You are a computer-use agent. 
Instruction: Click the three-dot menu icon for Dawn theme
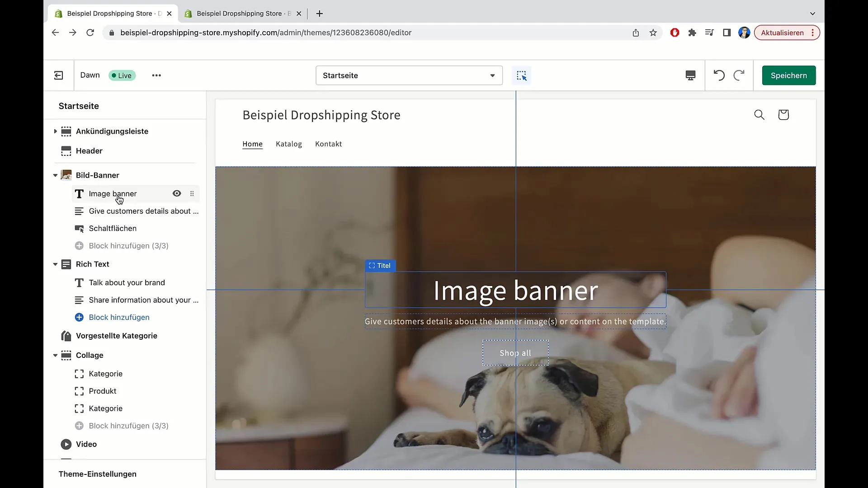(156, 75)
